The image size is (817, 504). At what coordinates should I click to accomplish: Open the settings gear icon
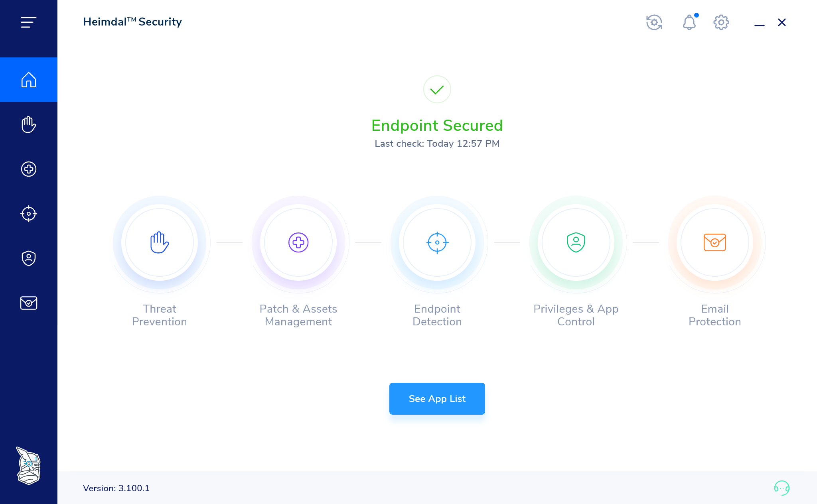(x=721, y=23)
